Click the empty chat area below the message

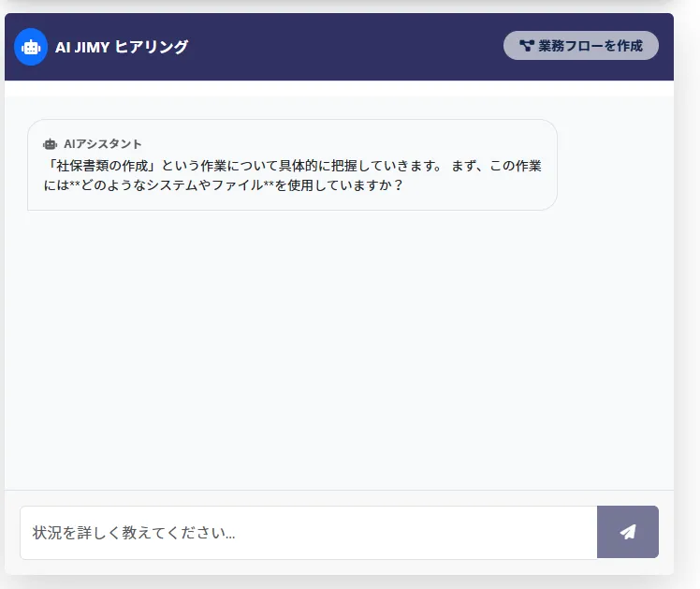[x=337, y=356]
